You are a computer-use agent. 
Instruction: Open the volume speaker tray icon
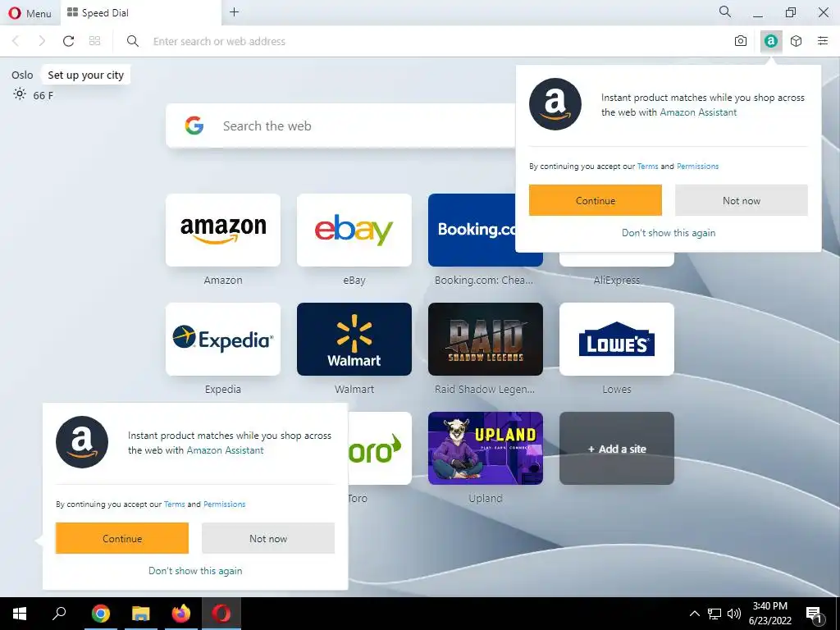(x=734, y=614)
